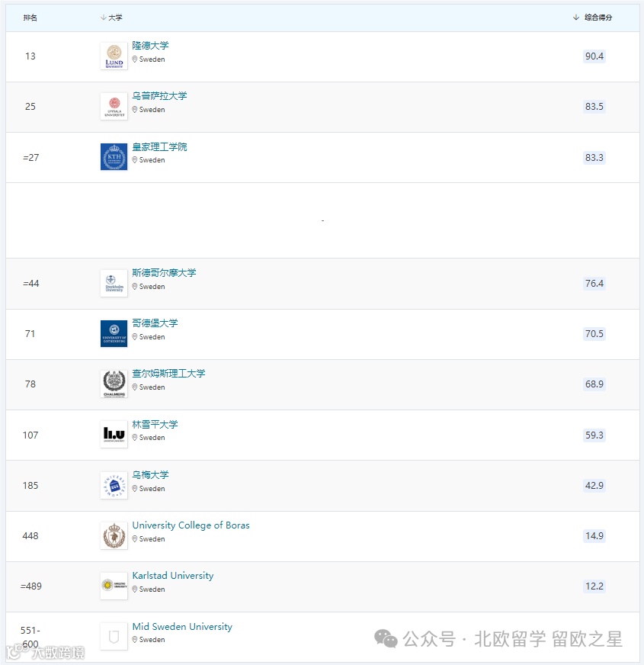Sort by the 综合得分 column arrow
The image size is (644, 665).
click(x=575, y=18)
